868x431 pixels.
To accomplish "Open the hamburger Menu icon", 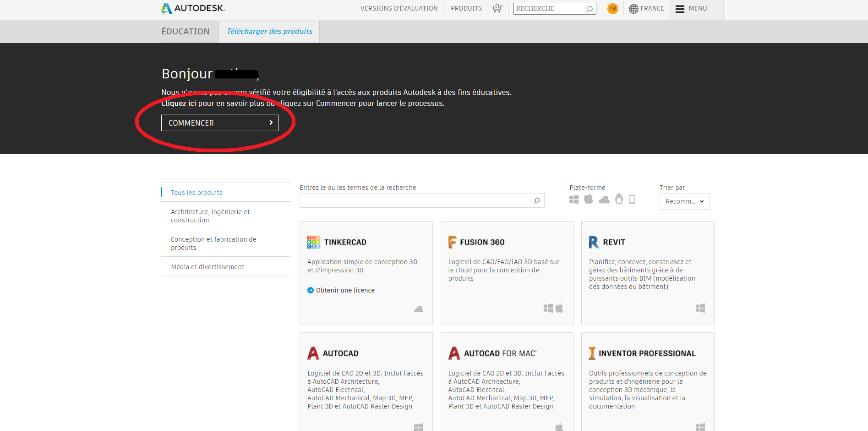I will [x=680, y=9].
